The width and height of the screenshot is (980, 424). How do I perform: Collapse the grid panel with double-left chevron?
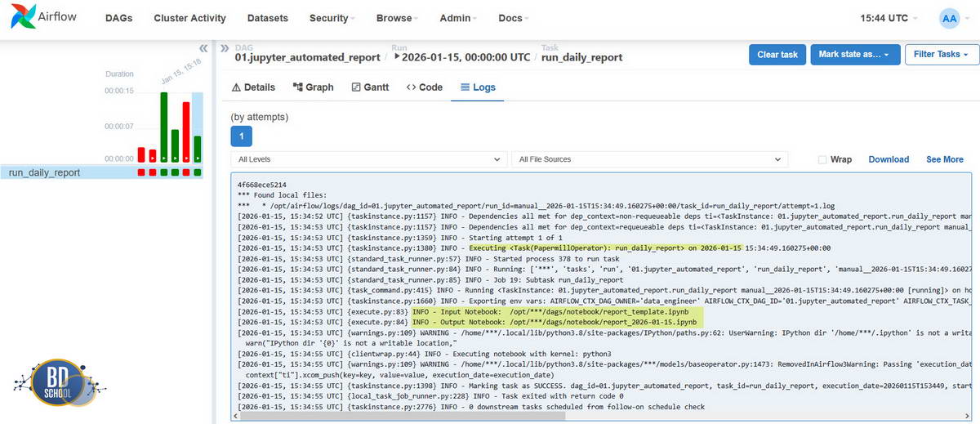pos(203,48)
